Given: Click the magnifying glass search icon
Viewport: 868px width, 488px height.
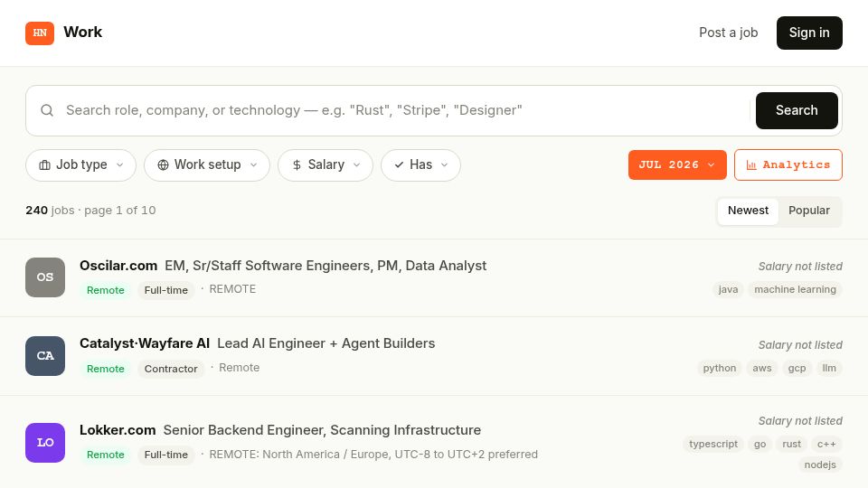Looking at the screenshot, I should (47, 110).
